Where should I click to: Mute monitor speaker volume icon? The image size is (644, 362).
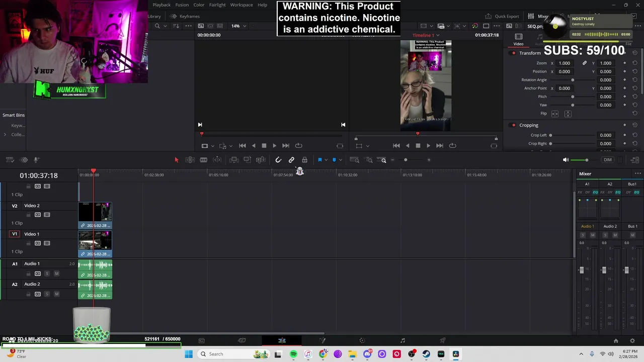(x=566, y=160)
